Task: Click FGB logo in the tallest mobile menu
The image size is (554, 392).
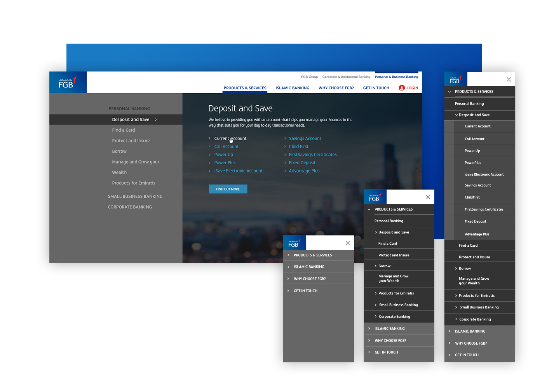Action: (x=455, y=80)
